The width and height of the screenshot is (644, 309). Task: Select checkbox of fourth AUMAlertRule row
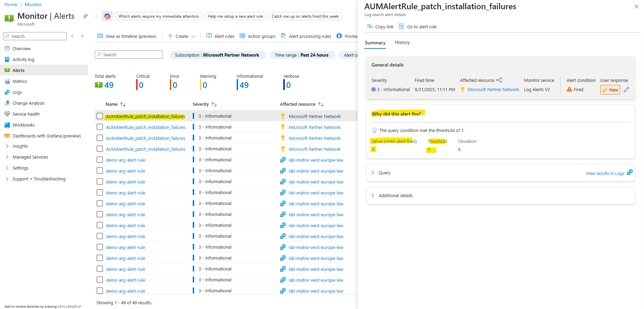click(x=100, y=149)
